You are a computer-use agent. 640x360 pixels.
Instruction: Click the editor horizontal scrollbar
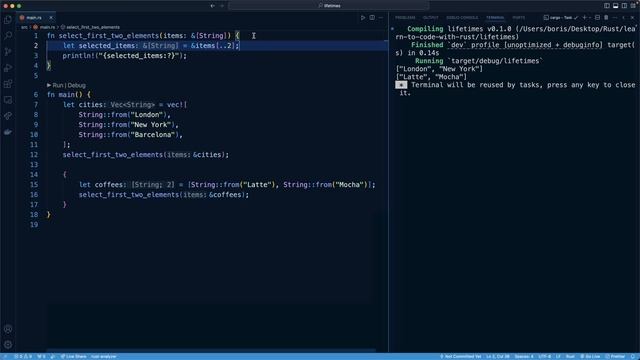coord(211,350)
